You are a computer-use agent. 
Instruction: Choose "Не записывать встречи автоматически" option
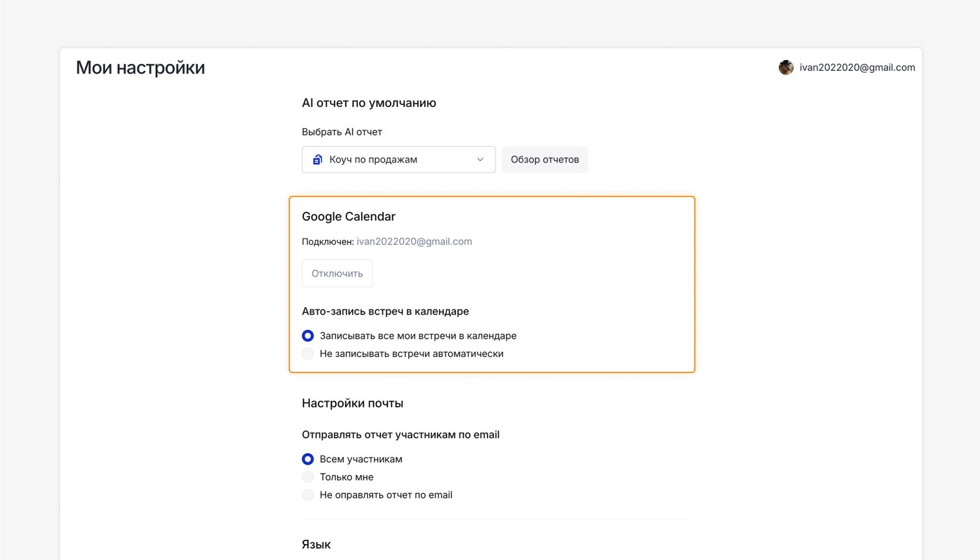308,354
